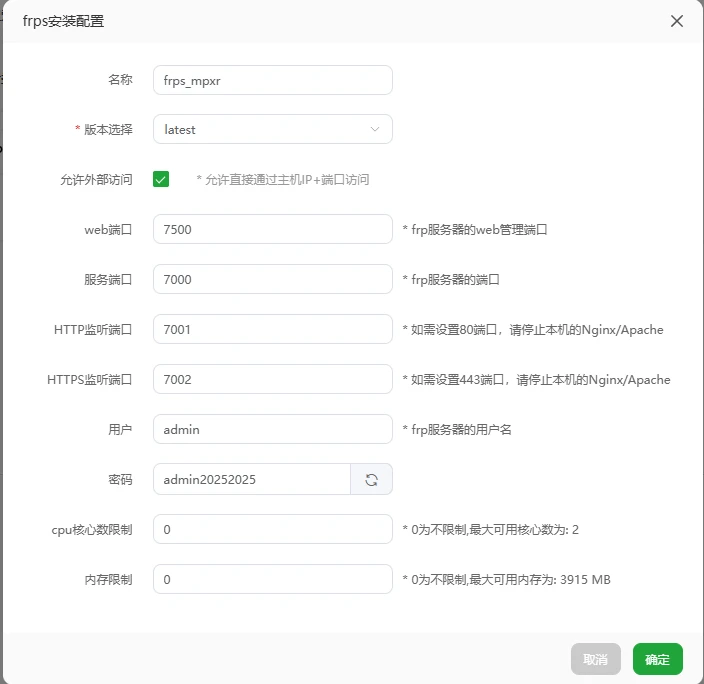
Task: Click hint text frp服务器的web管理端口
Action: 479,229
